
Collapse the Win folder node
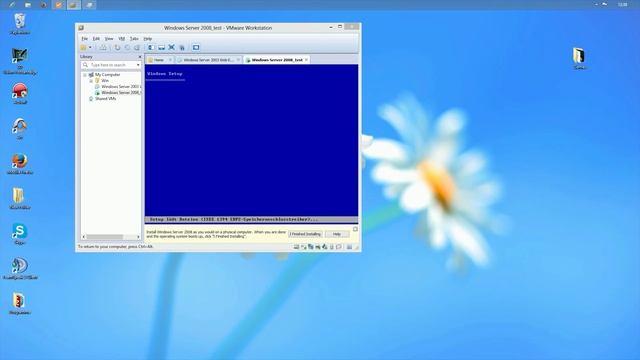(91, 81)
